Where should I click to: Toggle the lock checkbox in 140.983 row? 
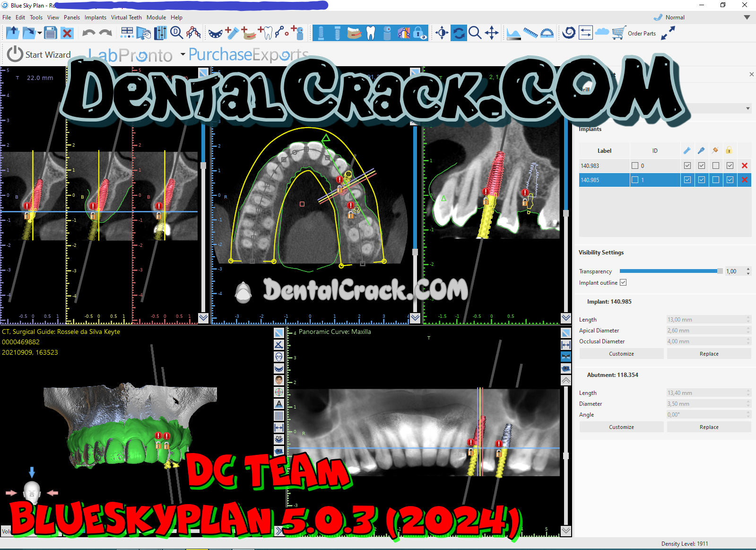730,166
